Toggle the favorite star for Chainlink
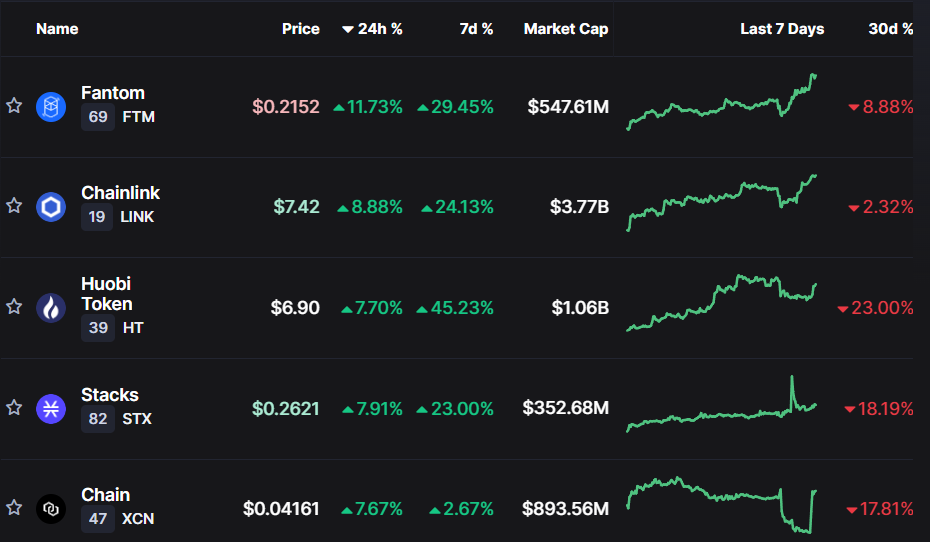This screenshot has width=930, height=542. [x=14, y=206]
